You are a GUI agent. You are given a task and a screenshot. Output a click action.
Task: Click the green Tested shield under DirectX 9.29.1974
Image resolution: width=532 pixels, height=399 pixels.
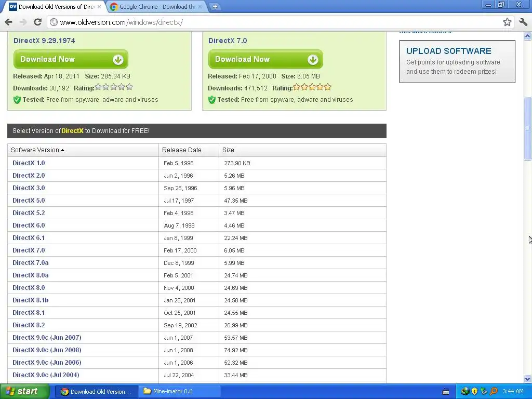pyautogui.click(x=17, y=100)
